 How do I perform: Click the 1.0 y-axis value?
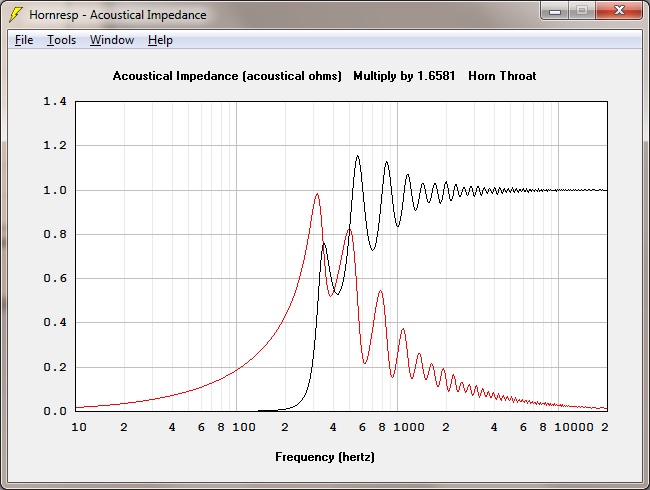(55, 190)
